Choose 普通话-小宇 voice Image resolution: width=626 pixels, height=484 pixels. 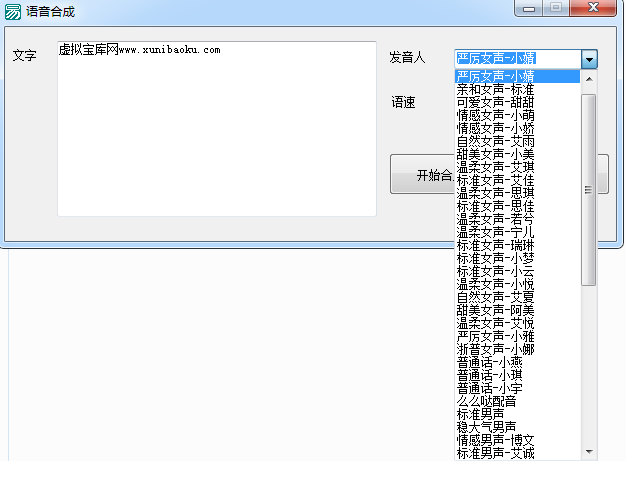tap(517, 388)
